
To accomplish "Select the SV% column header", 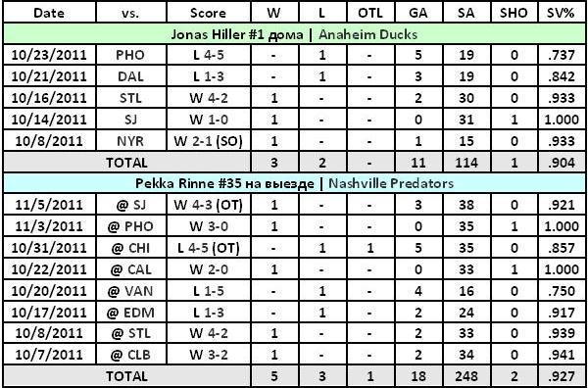I will (563, 13).
